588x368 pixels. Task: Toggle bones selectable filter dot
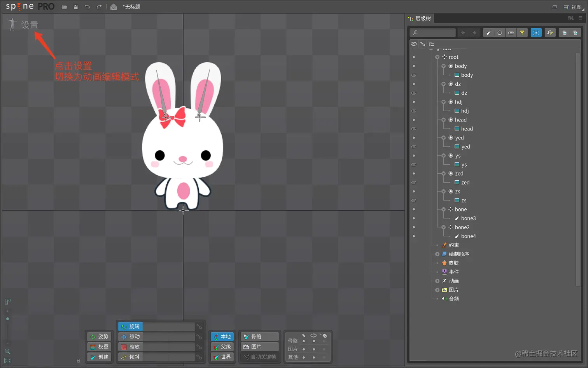[x=304, y=341]
